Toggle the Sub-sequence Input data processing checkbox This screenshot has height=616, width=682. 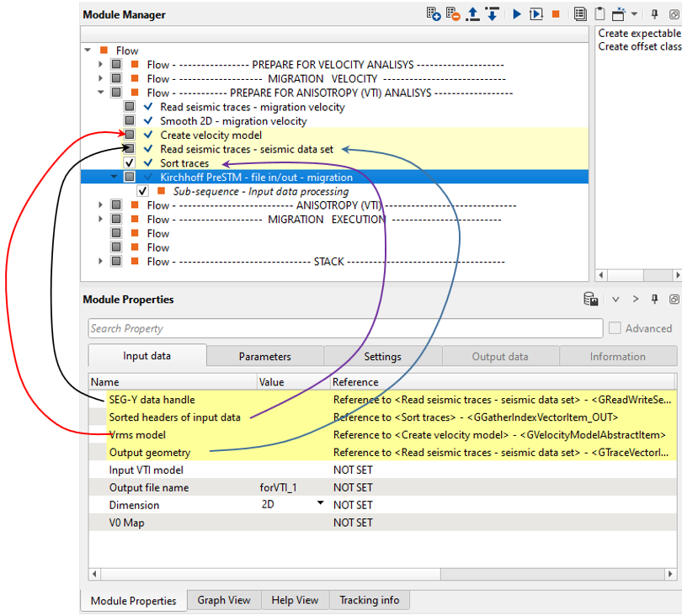(142, 191)
